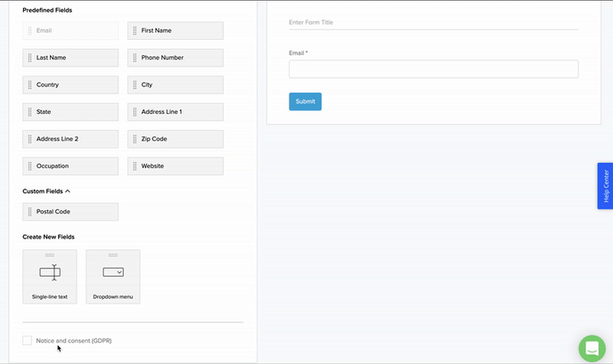Choose the State predefined field
This screenshot has height=364, width=613.
[70, 112]
